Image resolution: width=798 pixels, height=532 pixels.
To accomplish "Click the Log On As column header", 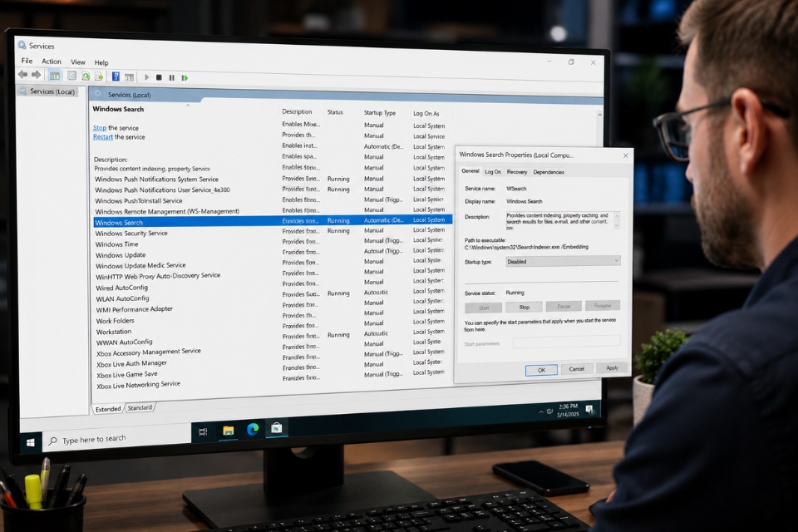I will coord(426,114).
